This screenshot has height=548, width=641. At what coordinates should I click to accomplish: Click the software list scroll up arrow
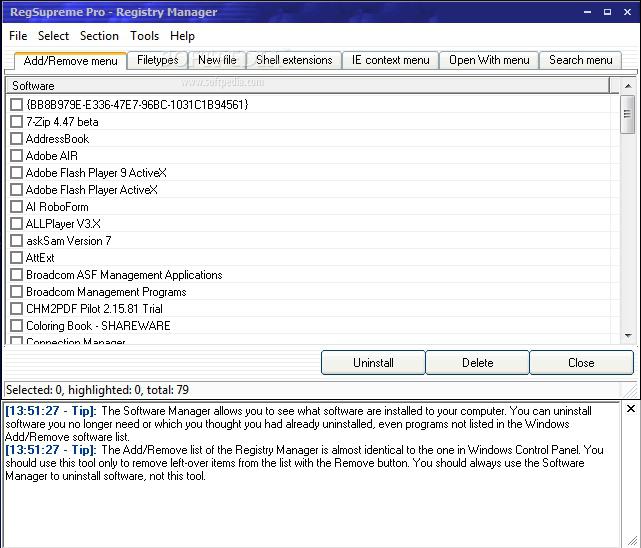pyautogui.click(x=628, y=86)
